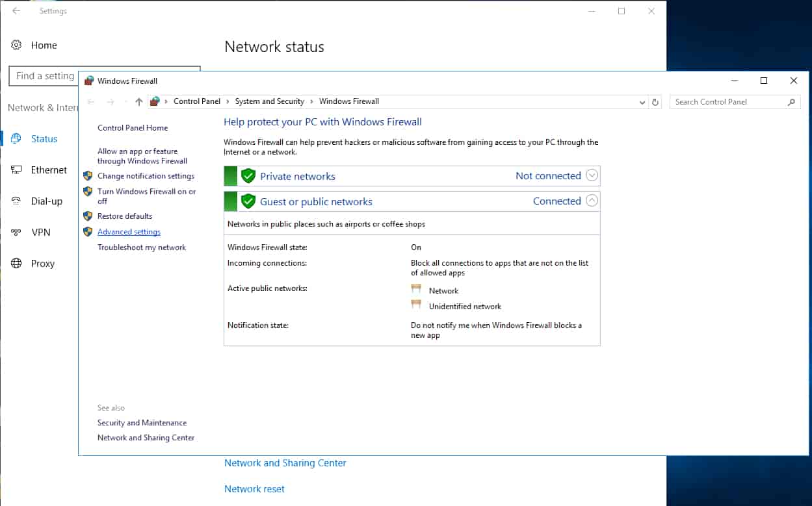Click the bench icon beside Unidentified network
This screenshot has width=812, height=506.
[x=416, y=305]
